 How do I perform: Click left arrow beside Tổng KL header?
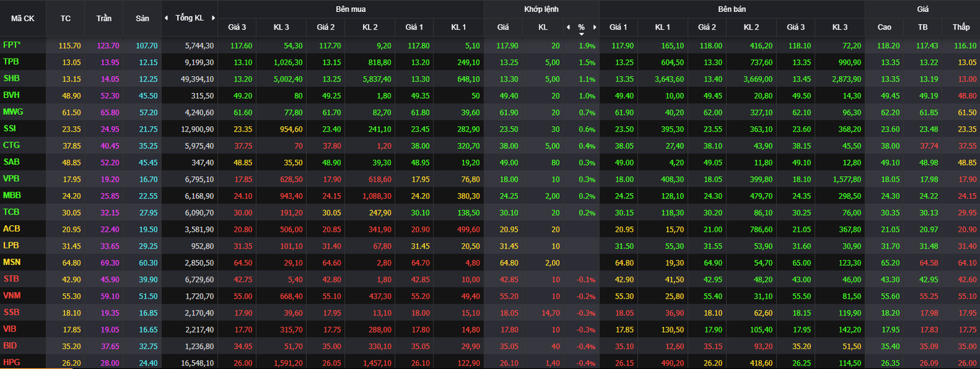coord(166,18)
